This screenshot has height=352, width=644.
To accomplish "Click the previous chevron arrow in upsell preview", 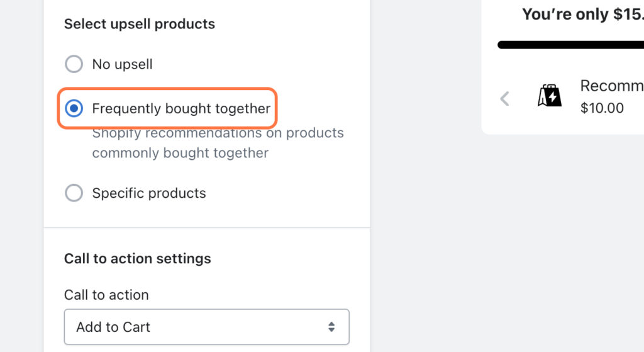I will pos(504,98).
